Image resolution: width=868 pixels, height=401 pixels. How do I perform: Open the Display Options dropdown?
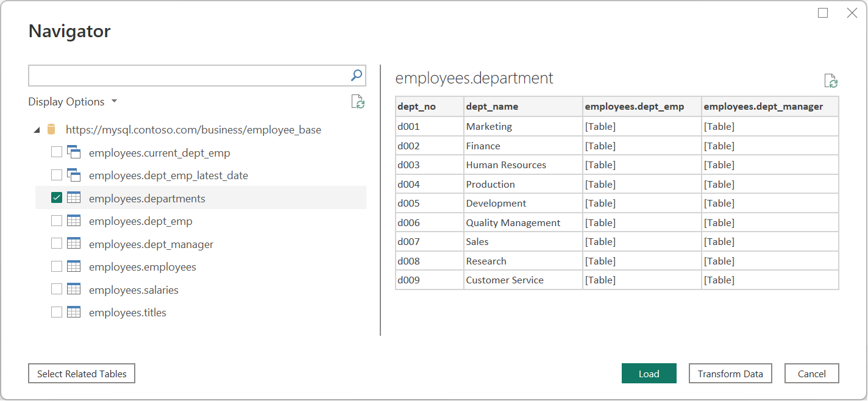[73, 102]
